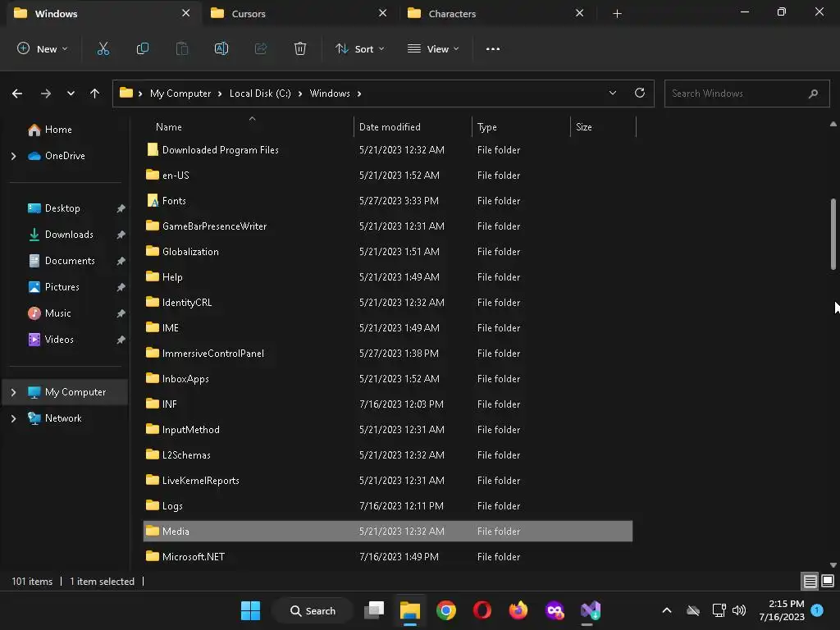Open Opera browser from the taskbar
The width and height of the screenshot is (840, 630).
[x=482, y=610]
